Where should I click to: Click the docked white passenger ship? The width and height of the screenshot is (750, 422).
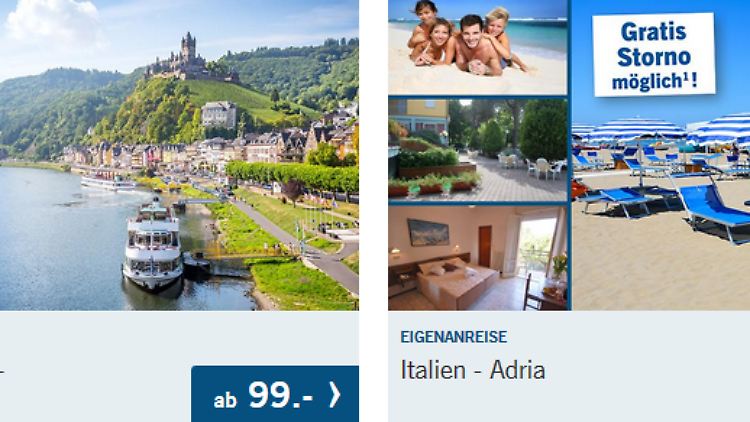point(153,245)
